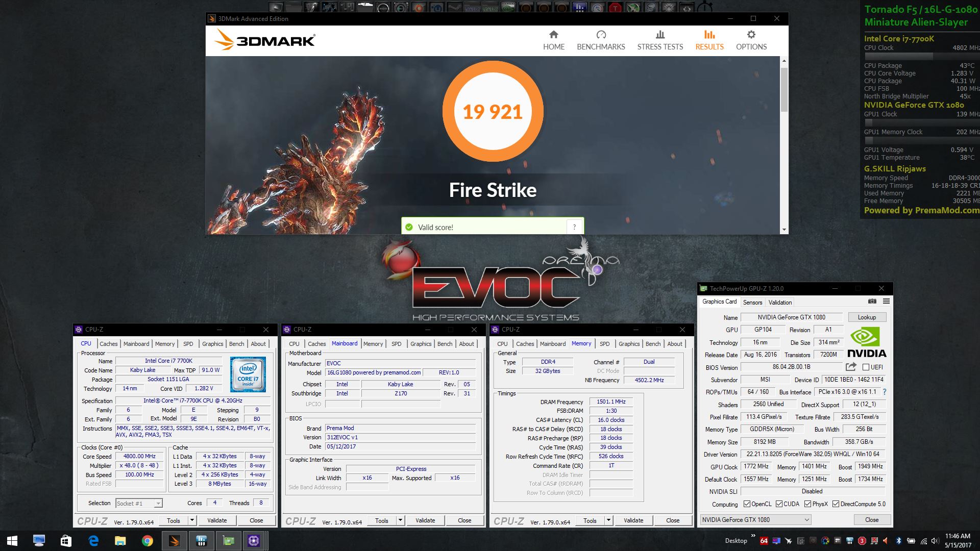Click the GPU-Z screenshot camera icon

(872, 302)
